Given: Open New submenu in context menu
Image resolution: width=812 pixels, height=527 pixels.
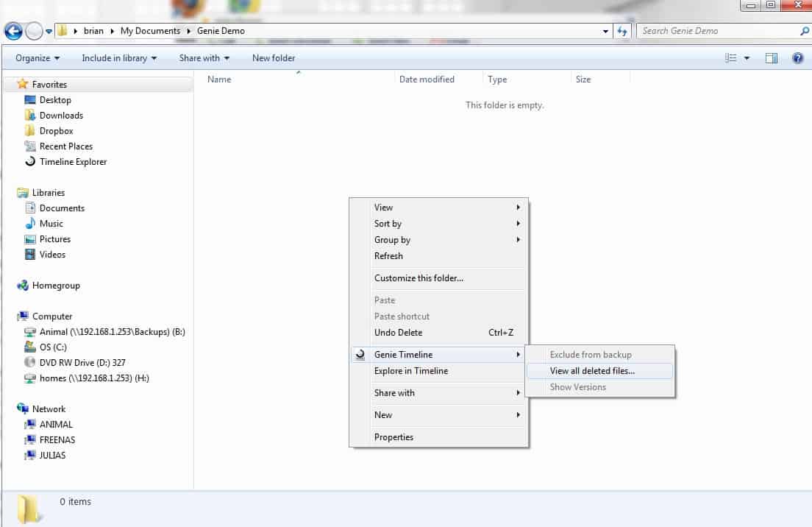Looking at the screenshot, I should click(x=438, y=415).
